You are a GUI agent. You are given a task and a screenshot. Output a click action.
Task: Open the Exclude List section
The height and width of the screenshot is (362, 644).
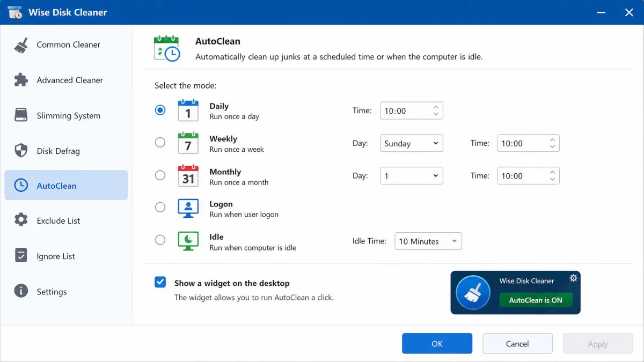pyautogui.click(x=66, y=220)
